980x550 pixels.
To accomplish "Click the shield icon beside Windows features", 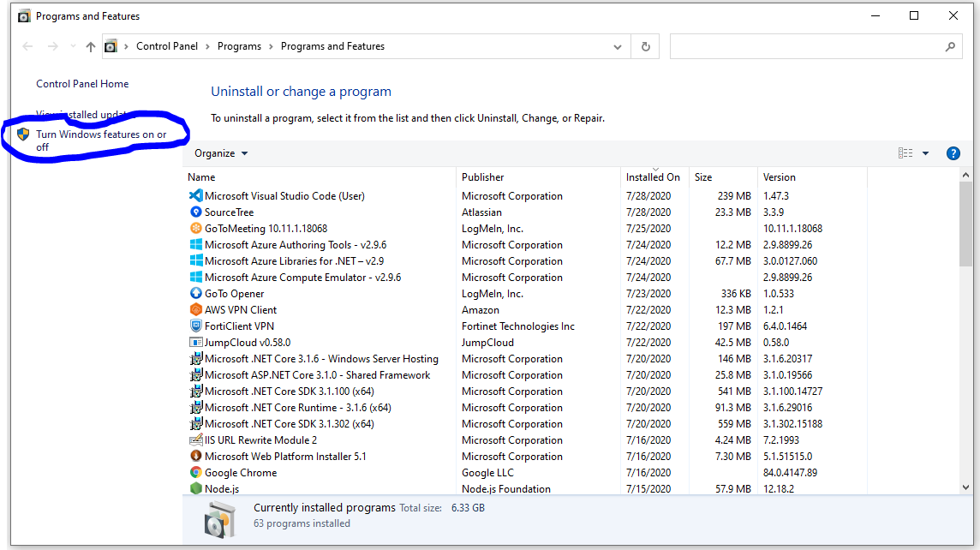I will (23, 134).
